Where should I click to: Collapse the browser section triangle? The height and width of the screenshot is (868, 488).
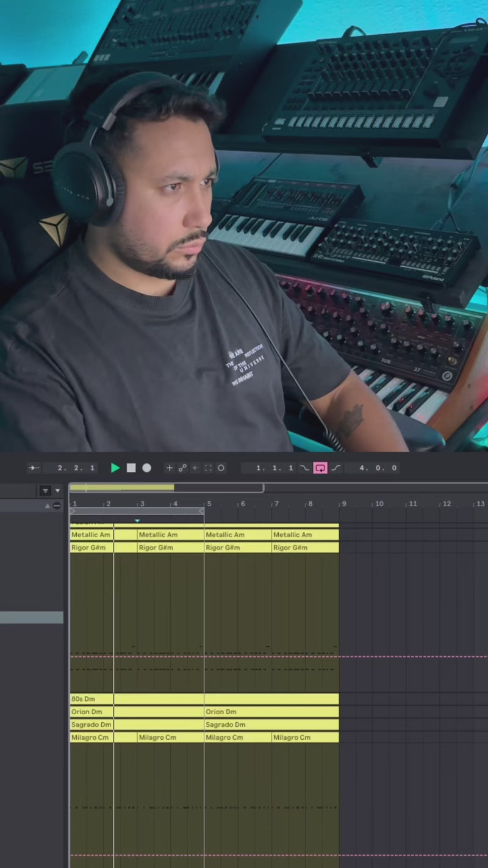pos(47,506)
